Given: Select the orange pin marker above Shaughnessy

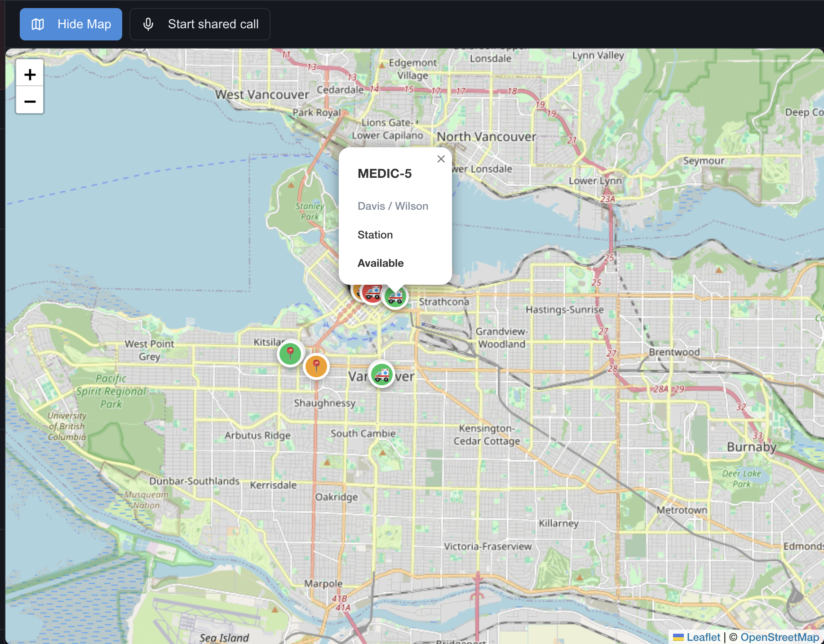Looking at the screenshot, I should point(316,366).
